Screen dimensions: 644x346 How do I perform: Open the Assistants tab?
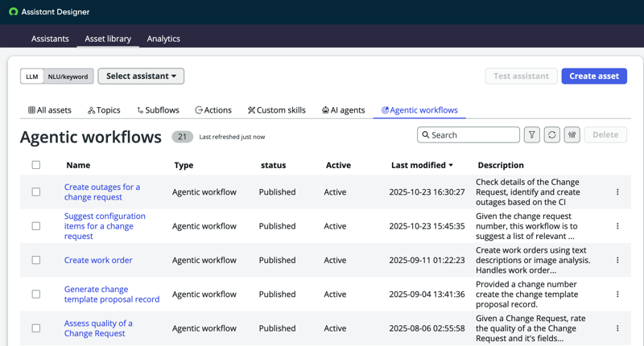50,39
